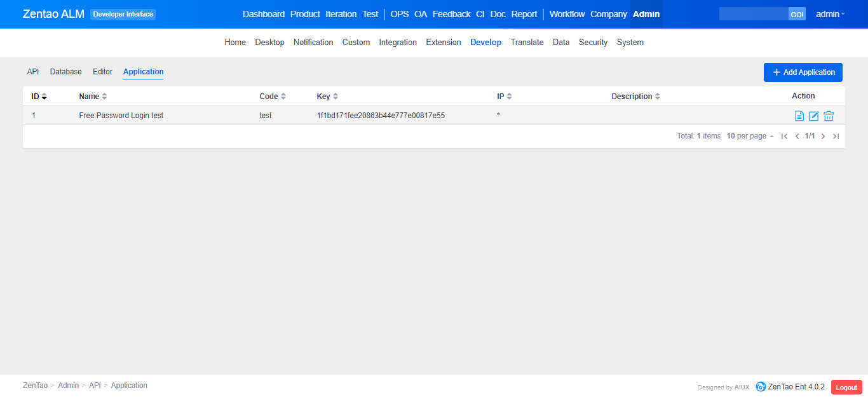Click the ZenTao Ent 4.0.2 logo
The width and height of the screenshot is (868, 397).
[x=761, y=387]
